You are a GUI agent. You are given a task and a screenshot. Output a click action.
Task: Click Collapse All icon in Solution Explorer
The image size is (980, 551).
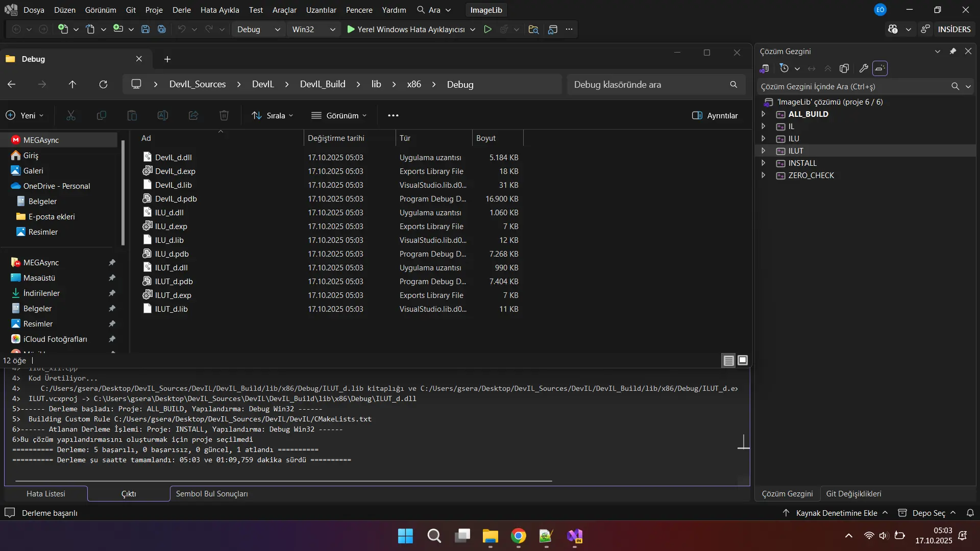(x=828, y=68)
